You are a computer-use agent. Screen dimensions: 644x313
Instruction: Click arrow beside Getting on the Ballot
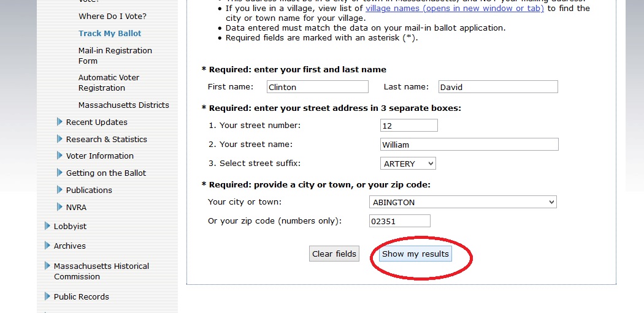click(59, 173)
